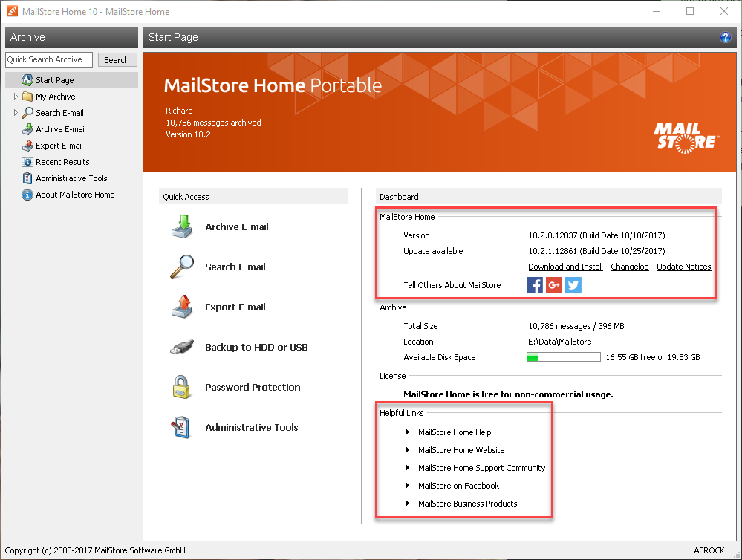Click the Search button

117,59
